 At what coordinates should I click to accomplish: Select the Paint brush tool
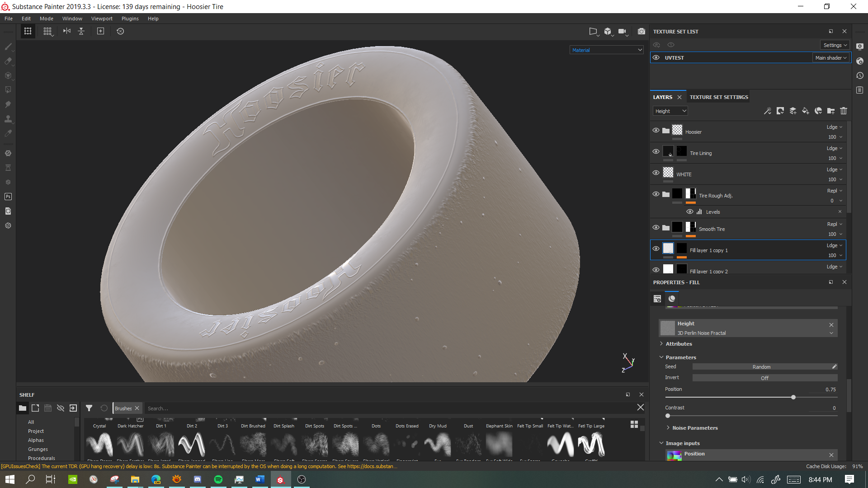tap(8, 47)
